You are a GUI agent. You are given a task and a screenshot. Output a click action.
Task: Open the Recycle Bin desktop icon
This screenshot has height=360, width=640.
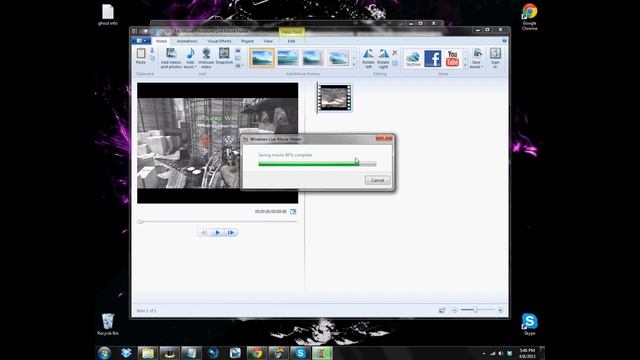click(x=108, y=324)
